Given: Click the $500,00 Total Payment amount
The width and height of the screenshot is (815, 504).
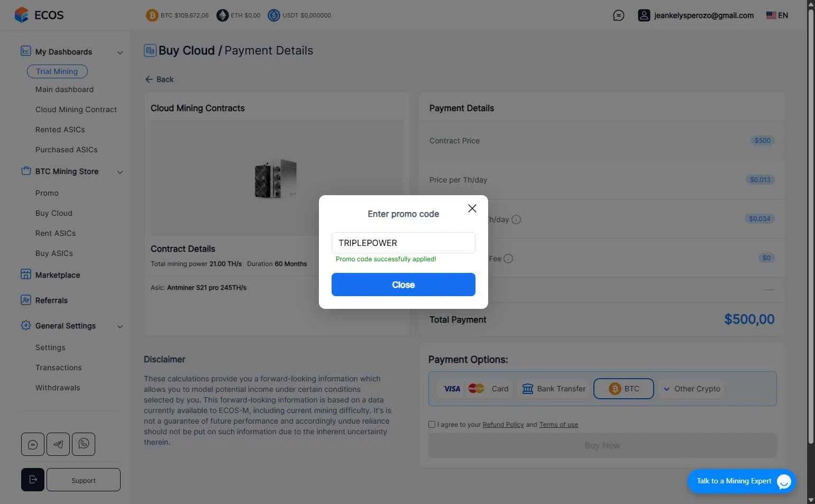Looking at the screenshot, I should pos(749,319).
